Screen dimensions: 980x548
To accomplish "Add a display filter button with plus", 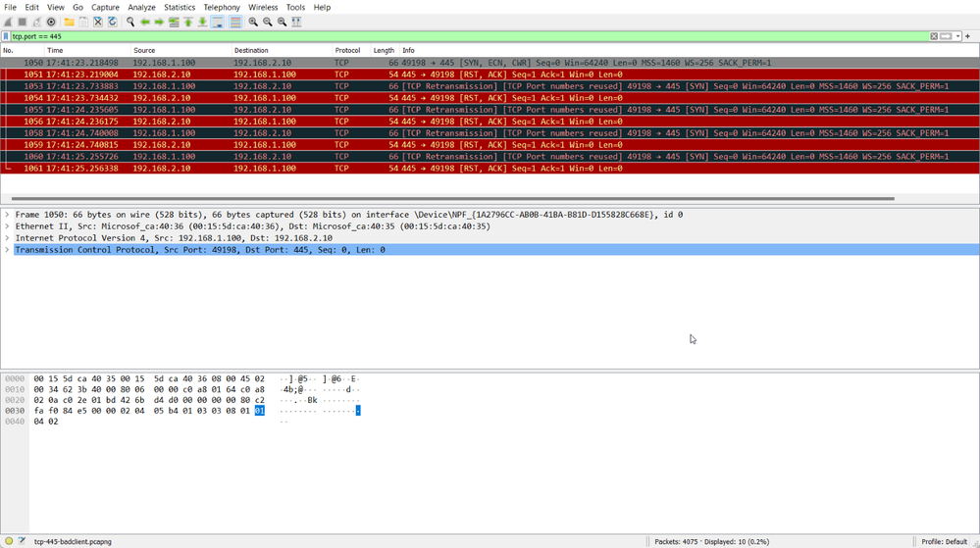I will (x=968, y=36).
